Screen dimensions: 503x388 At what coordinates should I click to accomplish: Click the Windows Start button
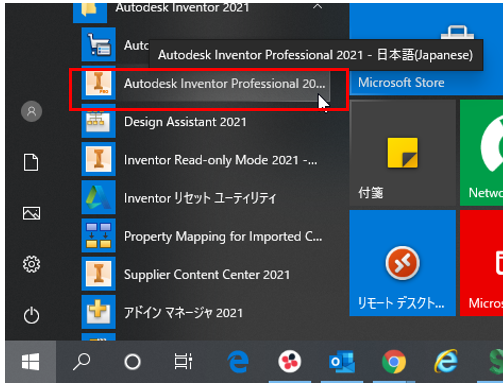[31, 362]
